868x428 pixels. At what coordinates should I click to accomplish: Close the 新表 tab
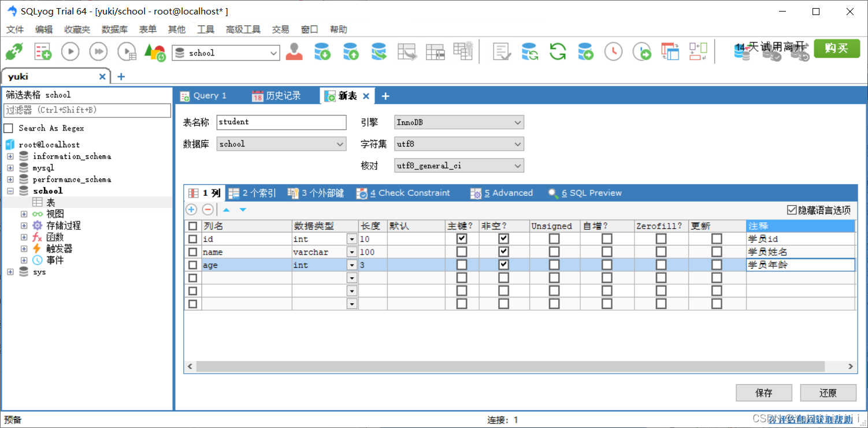(366, 96)
